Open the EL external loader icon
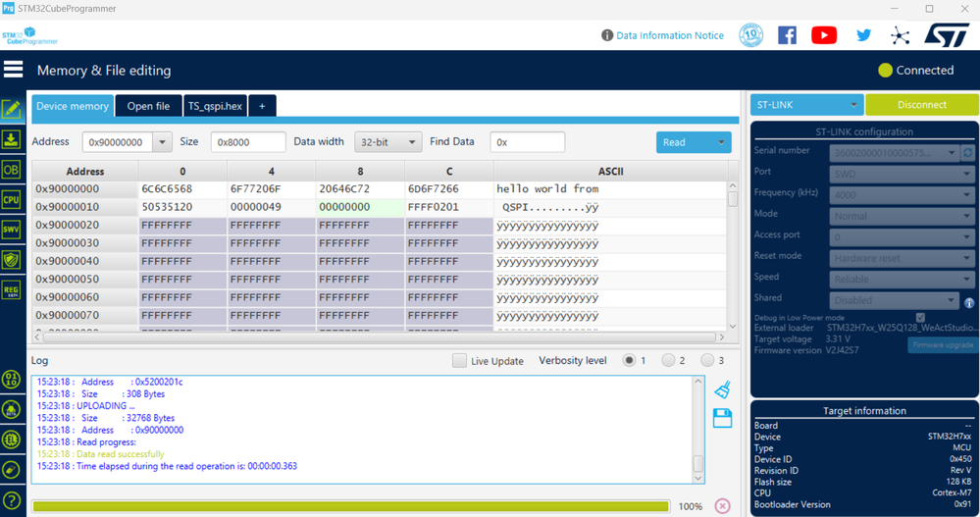980x517 pixels. pos(11,439)
